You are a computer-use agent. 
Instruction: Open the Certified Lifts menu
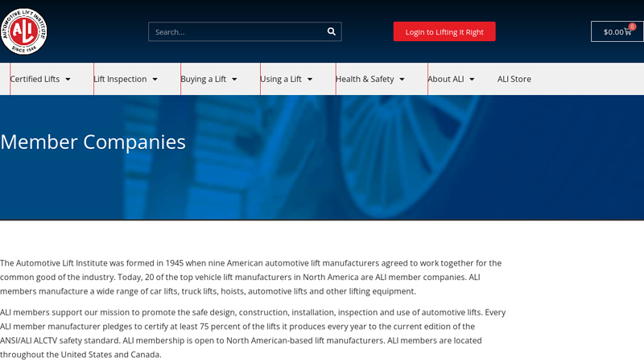(x=35, y=79)
